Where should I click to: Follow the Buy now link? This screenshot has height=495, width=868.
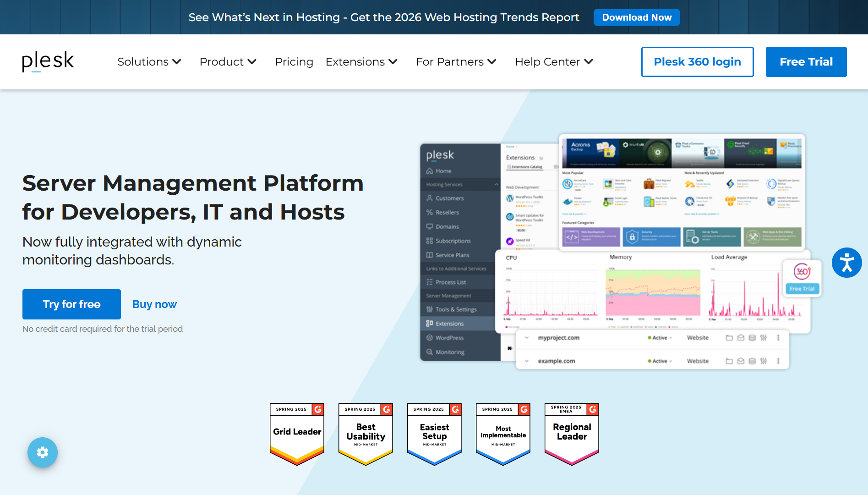click(x=154, y=304)
